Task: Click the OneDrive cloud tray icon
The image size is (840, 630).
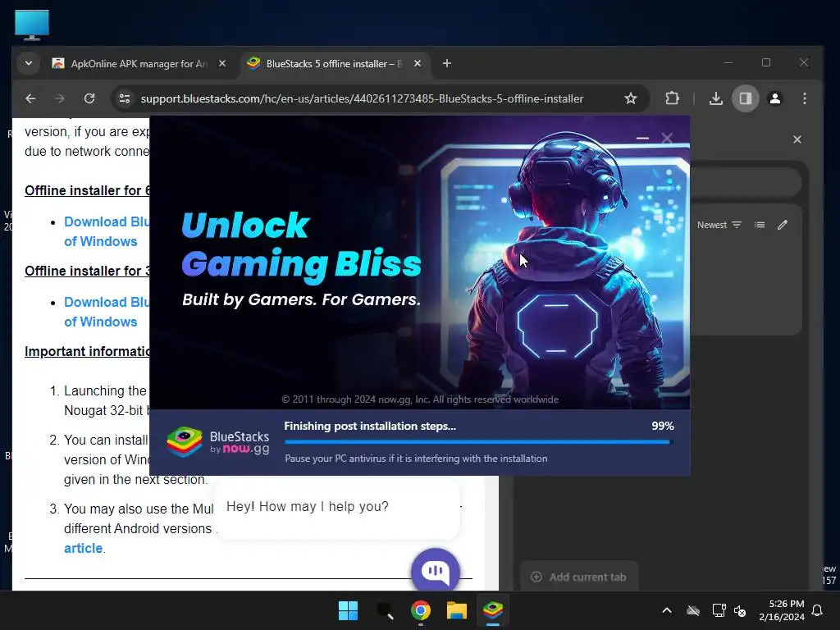Action: tap(693, 610)
